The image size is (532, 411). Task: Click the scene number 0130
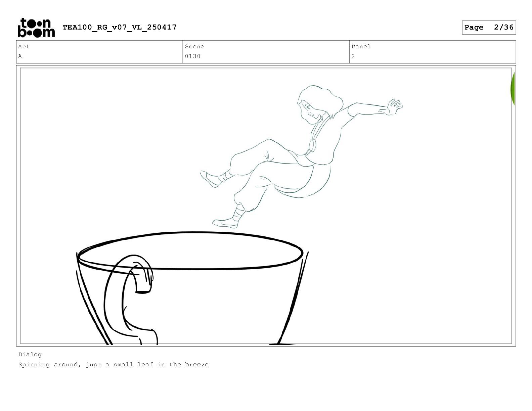[193, 56]
